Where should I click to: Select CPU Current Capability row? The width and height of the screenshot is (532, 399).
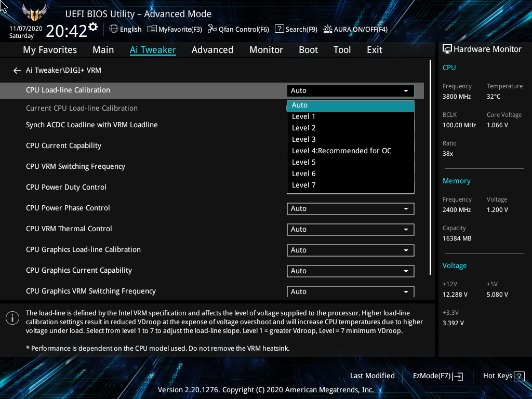click(63, 145)
